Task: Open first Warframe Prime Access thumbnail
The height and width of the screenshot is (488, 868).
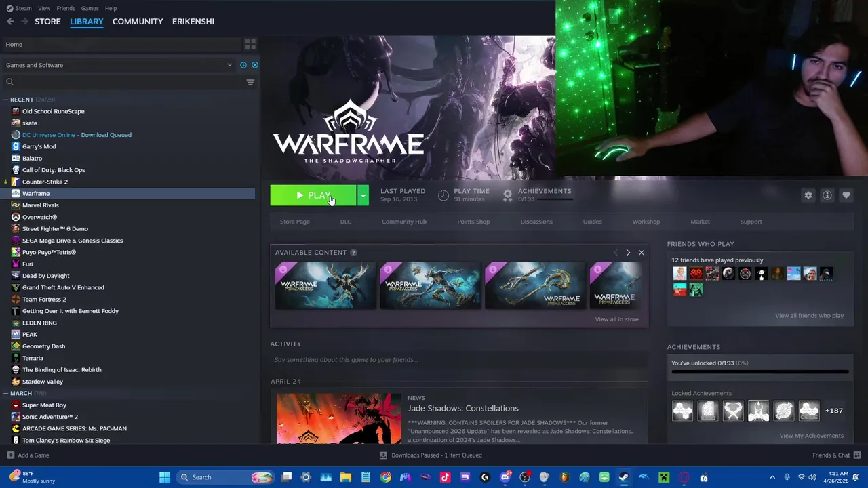Action: click(325, 285)
